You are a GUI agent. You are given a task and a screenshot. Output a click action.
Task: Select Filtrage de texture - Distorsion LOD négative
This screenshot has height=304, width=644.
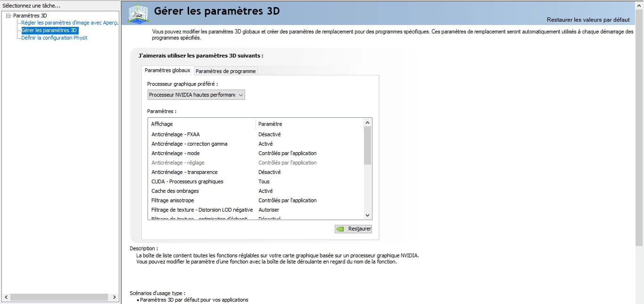[x=202, y=210]
